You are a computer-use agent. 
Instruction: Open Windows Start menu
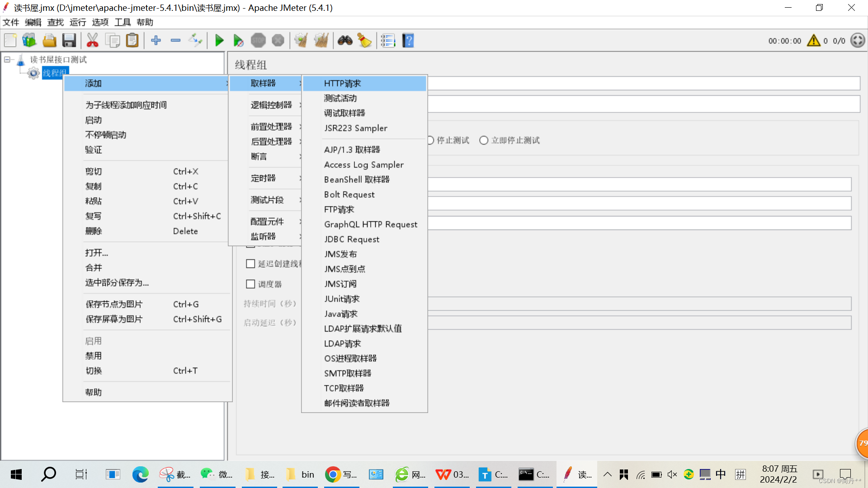point(16,474)
